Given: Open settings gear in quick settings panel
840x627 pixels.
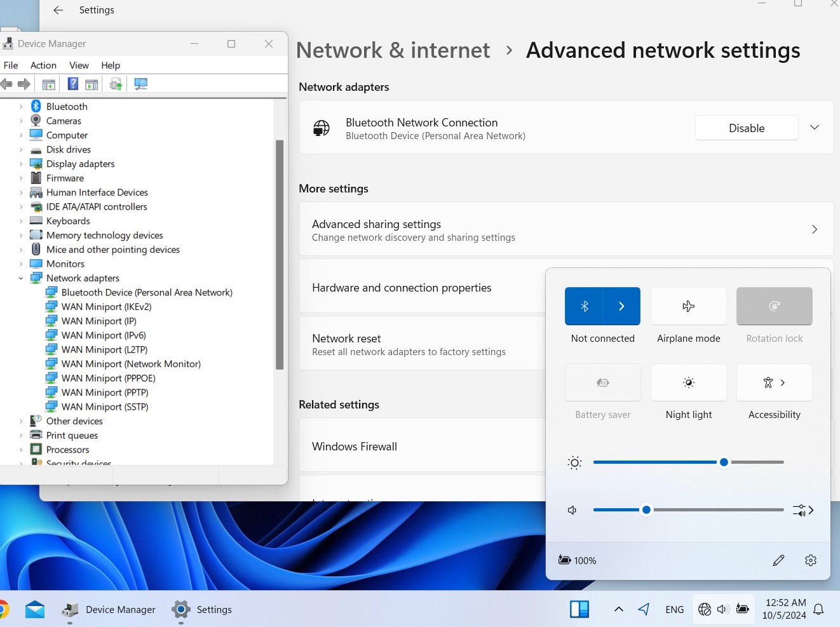Looking at the screenshot, I should (810, 560).
